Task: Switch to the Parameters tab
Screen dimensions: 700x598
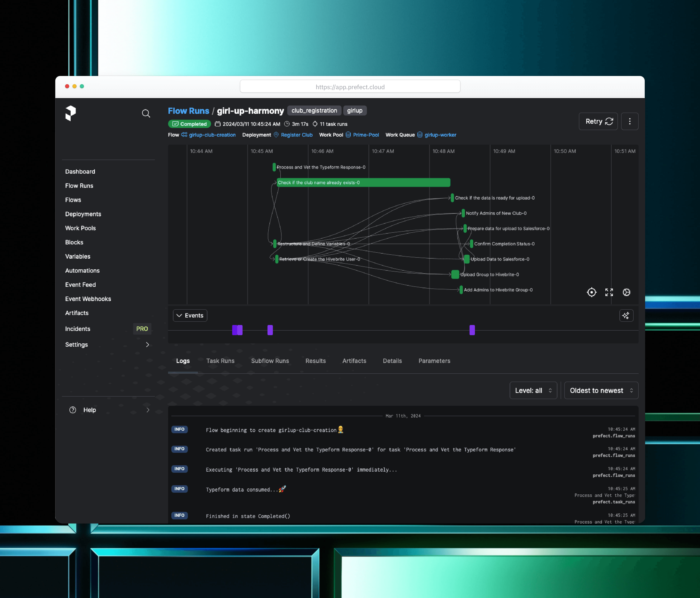Action: point(434,361)
